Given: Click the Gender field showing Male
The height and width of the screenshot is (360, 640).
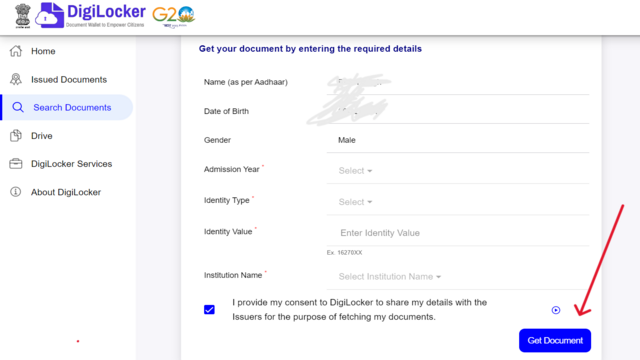Looking at the screenshot, I should coord(458,140).
